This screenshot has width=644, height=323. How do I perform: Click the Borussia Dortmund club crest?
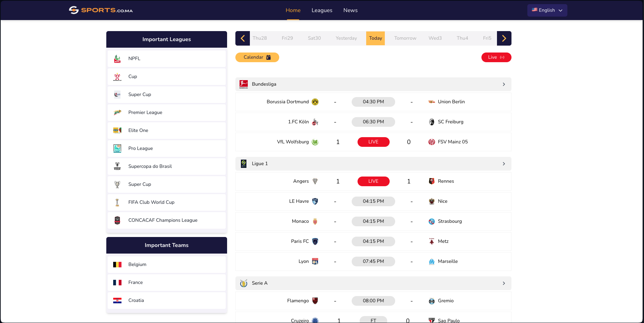click(315, 102)
